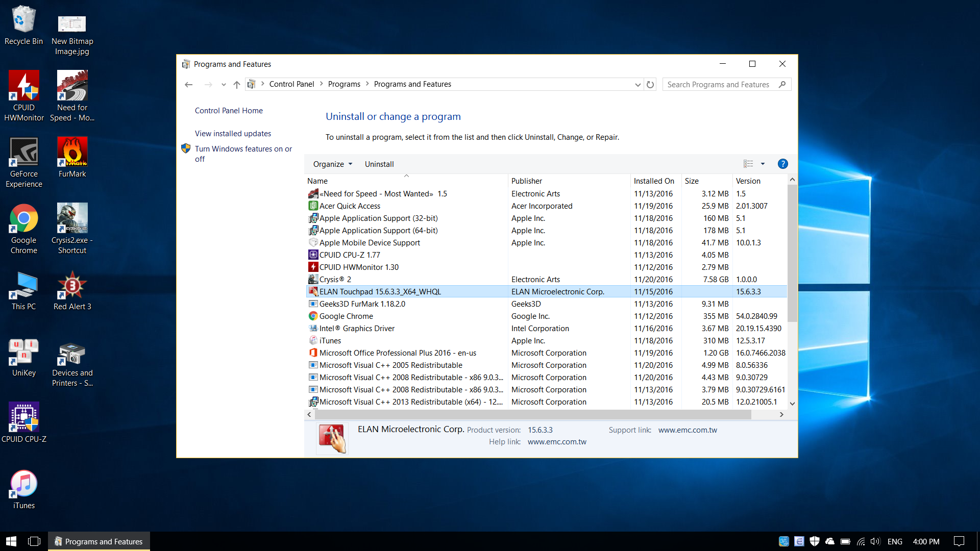Select the Crysis 2 program row
Viewport: 980px width, 551px height.
546,280
